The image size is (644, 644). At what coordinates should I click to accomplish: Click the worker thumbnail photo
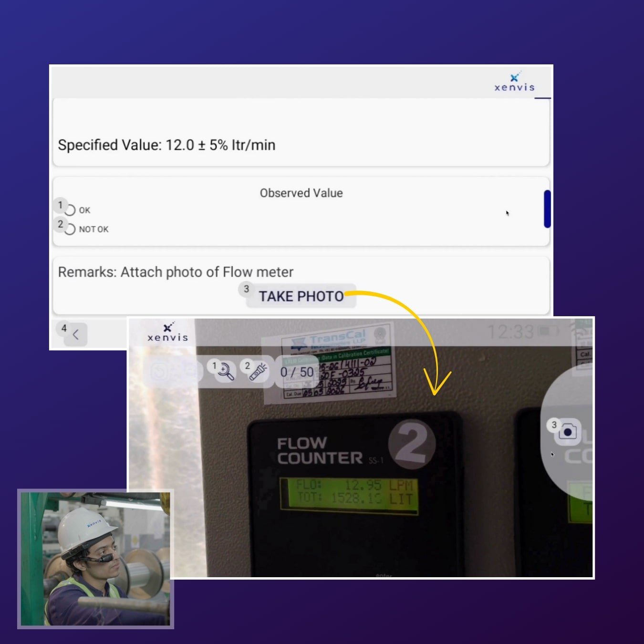95,559
